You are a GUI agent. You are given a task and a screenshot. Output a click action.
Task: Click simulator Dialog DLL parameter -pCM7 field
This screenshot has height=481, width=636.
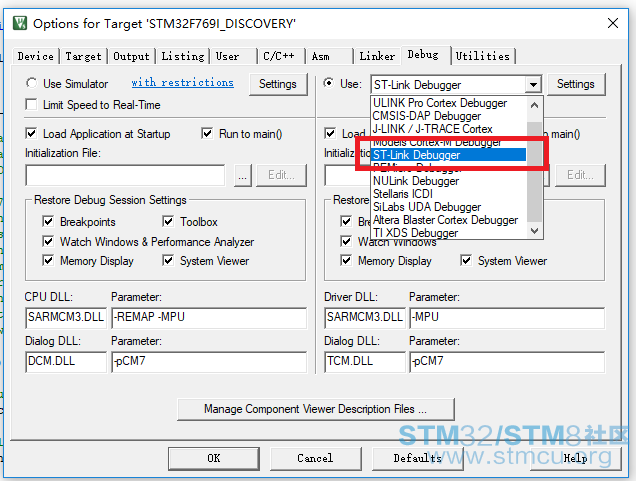click(x=209, y=361)
